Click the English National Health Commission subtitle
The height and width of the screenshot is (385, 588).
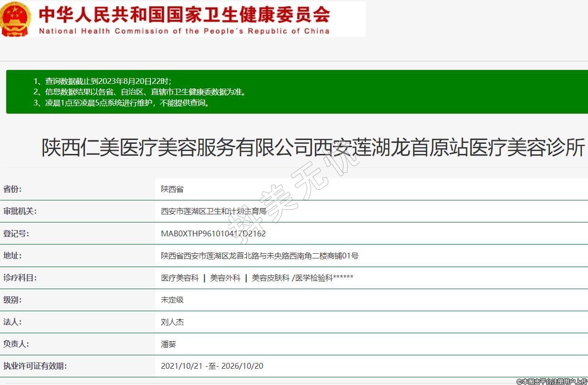click(x=184, y=31)
